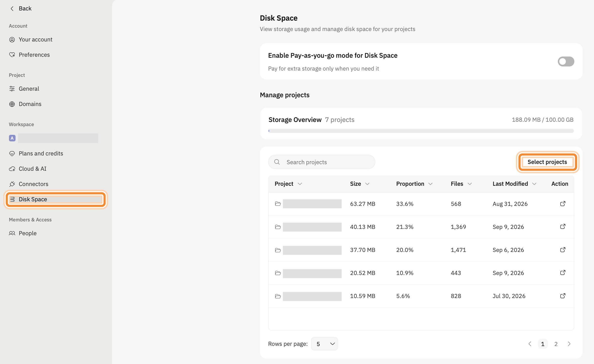Sort by Project column chevron
The width and height of the screenshot is (594, 364).
[x=300, y=184]
